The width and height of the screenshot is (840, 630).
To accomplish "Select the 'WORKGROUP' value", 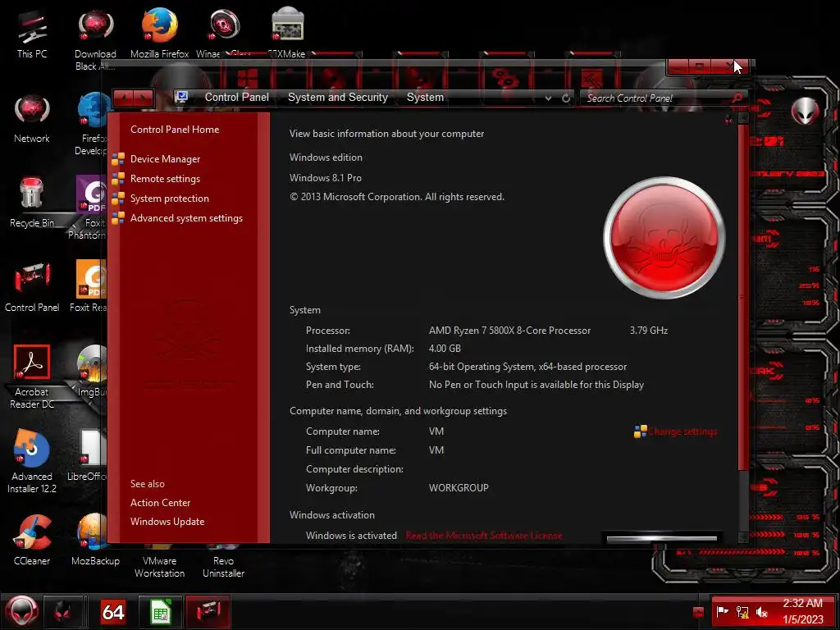I will tap(459, 488).
